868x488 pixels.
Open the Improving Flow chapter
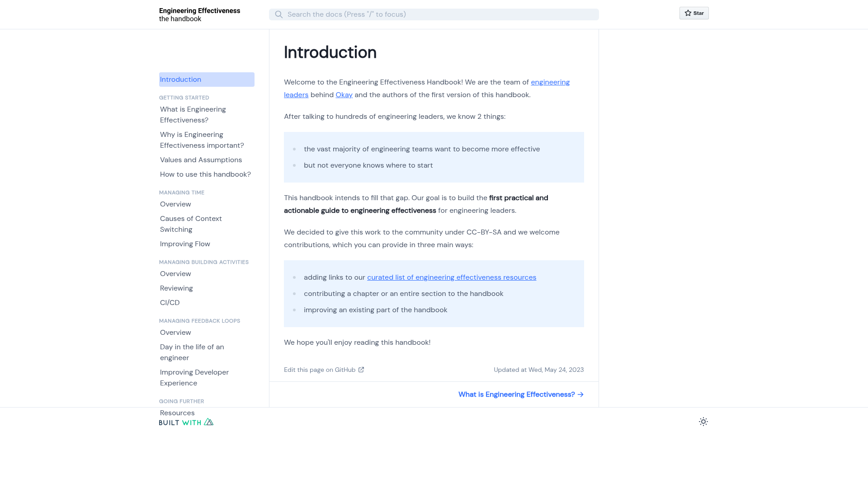[x=185, y=244]
